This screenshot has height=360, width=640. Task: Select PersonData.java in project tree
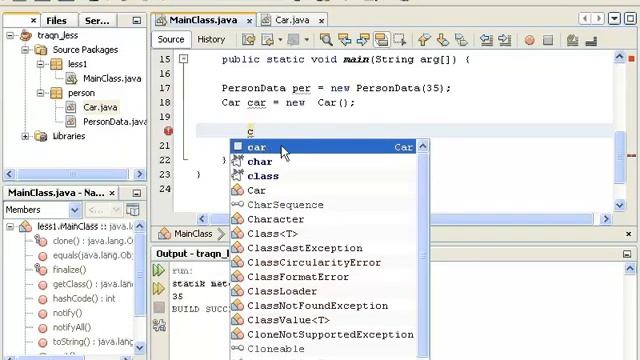[x=114, y=122]
